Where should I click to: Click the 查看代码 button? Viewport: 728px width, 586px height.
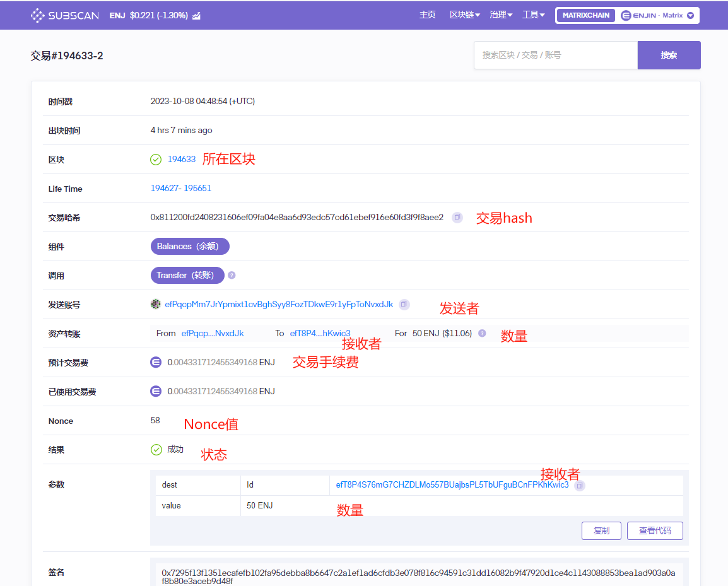(x=654, y=530)
